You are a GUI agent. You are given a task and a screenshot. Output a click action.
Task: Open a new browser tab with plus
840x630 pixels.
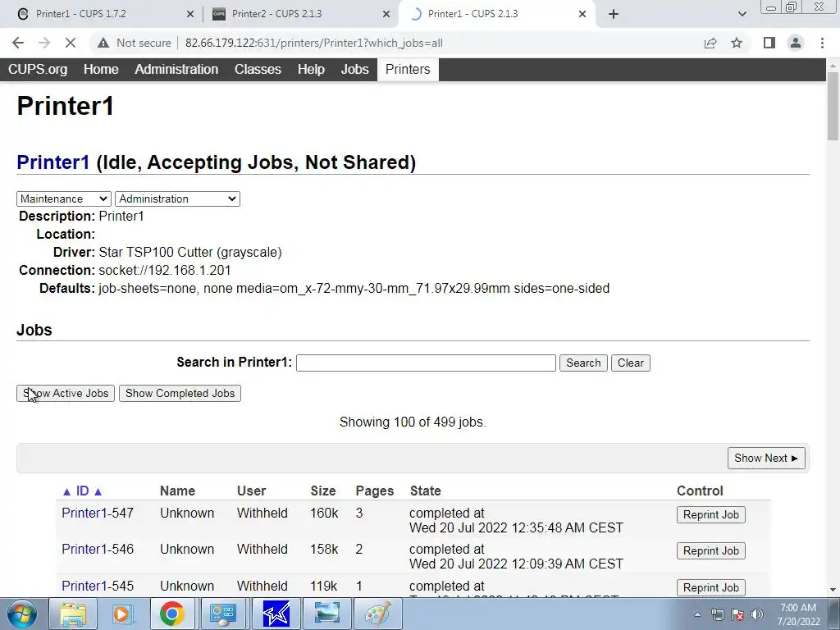coord(614,14)
